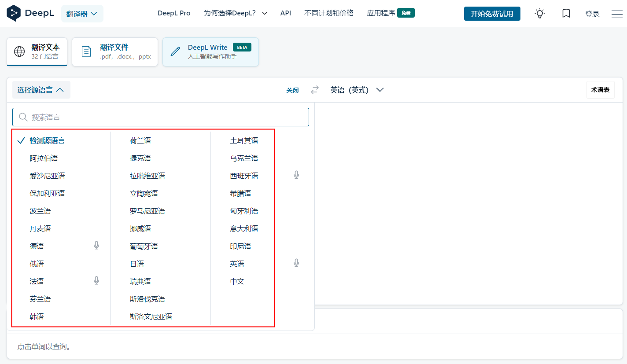The width and height of the screenshot is (627, 364).
Task: Click the microphone icon beside 德语
Action: [x=96, y=245]
